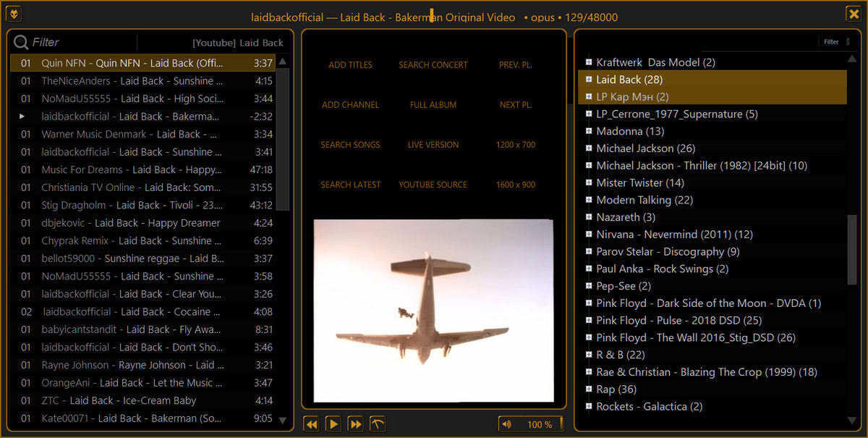Click the playlist search magnifier icon
868x438 pixels.
click(21, 42)
